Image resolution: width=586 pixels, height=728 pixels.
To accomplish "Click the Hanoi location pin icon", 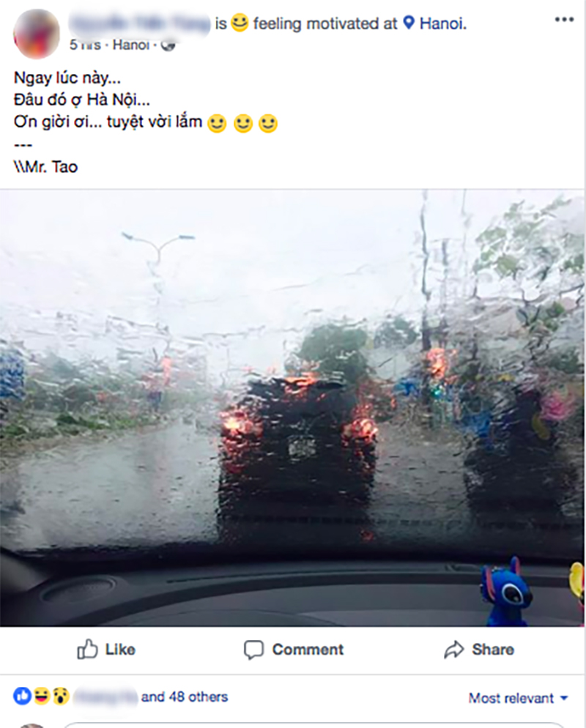I will pos(409,23).
